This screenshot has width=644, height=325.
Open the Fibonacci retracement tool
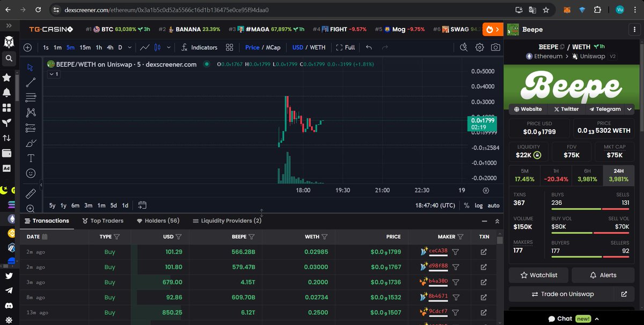(x=31, y=97)
